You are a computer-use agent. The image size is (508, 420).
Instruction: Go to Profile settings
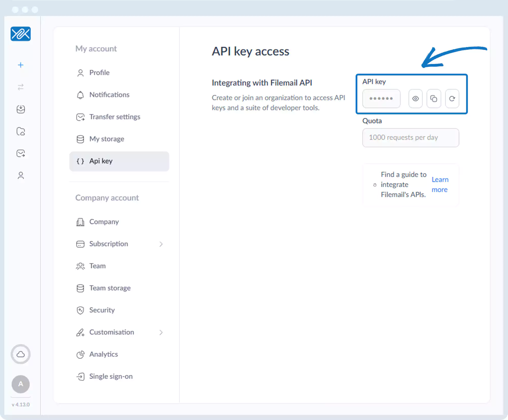point(99,73)
